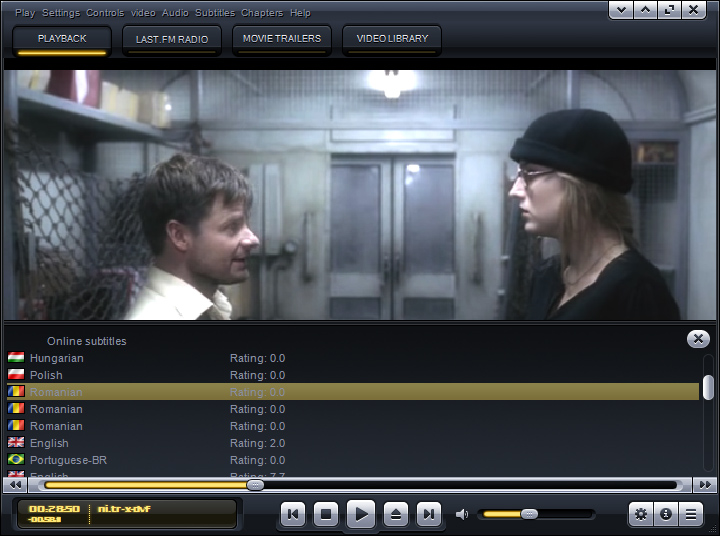Screen dimensions: 720x536
Task: Toggle fullscreen with the expand arrows button
Action: pyautogui.click(x=669, y=10)
